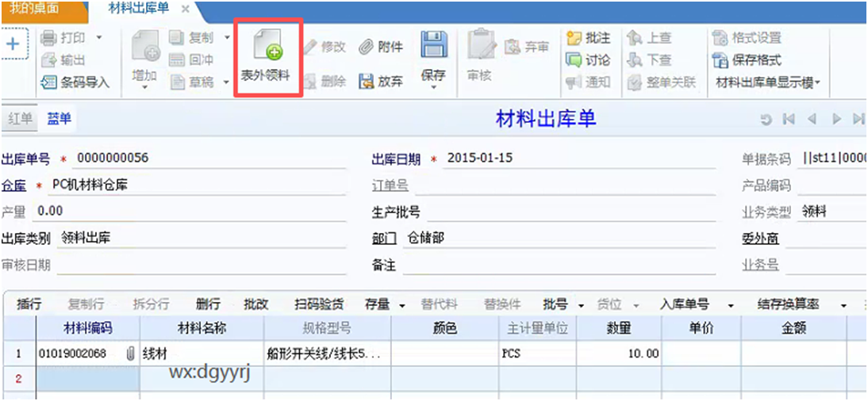Click the 草稿 draft icon

[177, 82]
